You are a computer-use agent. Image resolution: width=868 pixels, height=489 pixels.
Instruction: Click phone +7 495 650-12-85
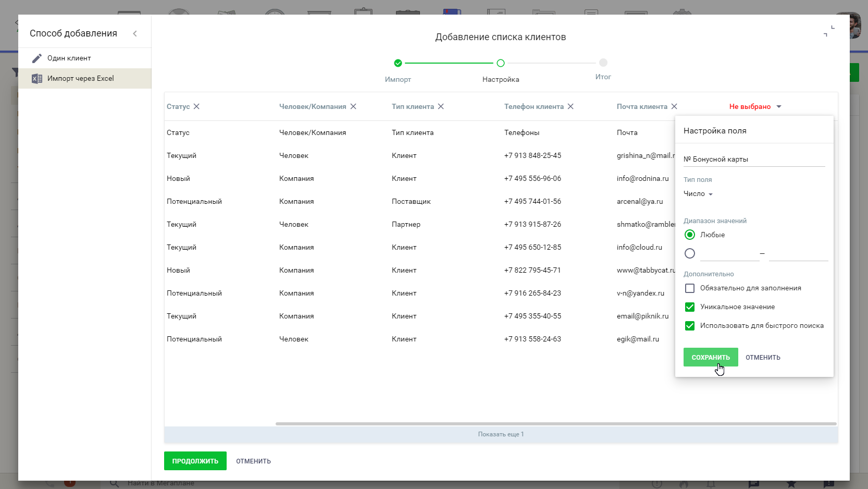(532, 247)
